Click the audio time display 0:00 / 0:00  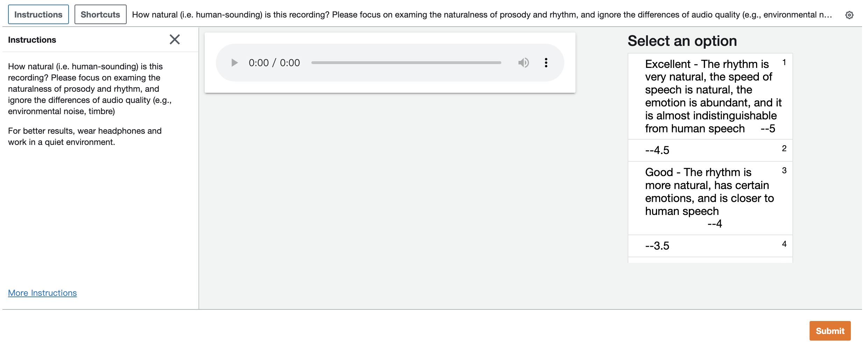coord(274,63)
